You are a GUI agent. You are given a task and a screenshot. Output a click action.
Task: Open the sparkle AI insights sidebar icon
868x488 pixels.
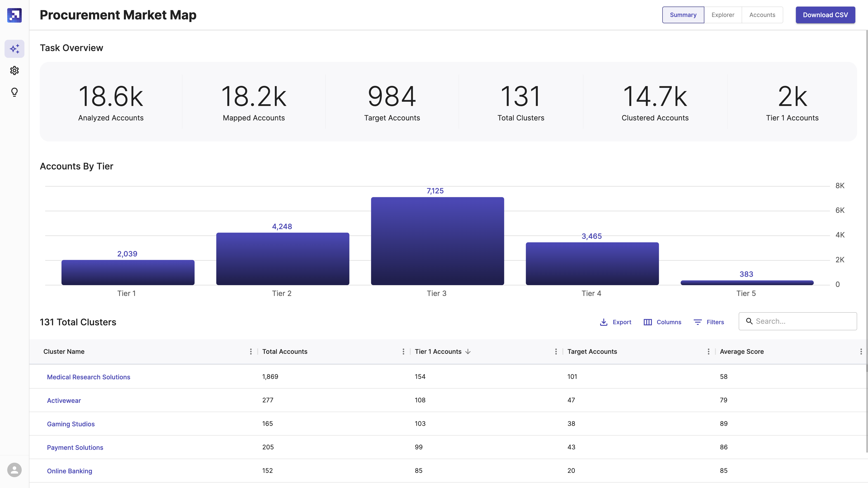pos(14,49)
